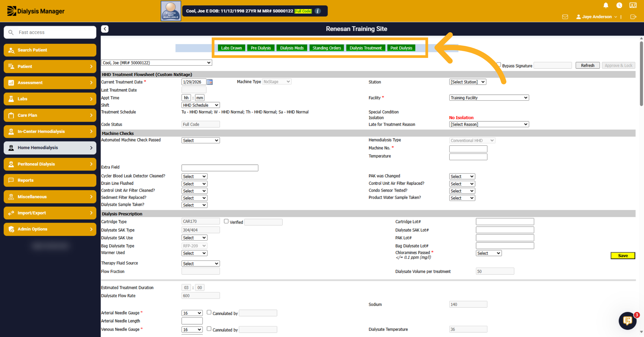Click the yellow Save button
644x337 pixels.
click(x=623, y=255)
